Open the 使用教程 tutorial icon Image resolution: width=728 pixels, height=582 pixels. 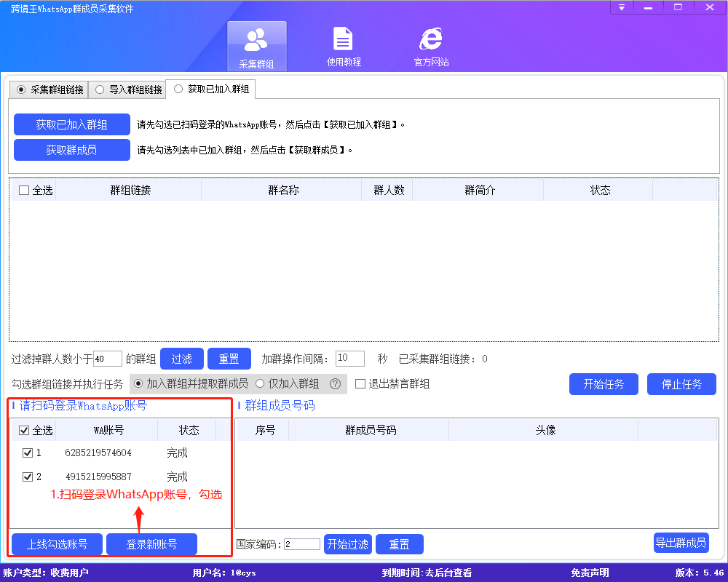pyautogui.click(x=343, y=45)
